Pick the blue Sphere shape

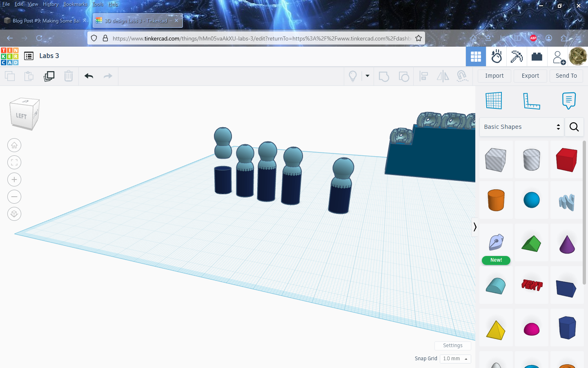point(531,200)
